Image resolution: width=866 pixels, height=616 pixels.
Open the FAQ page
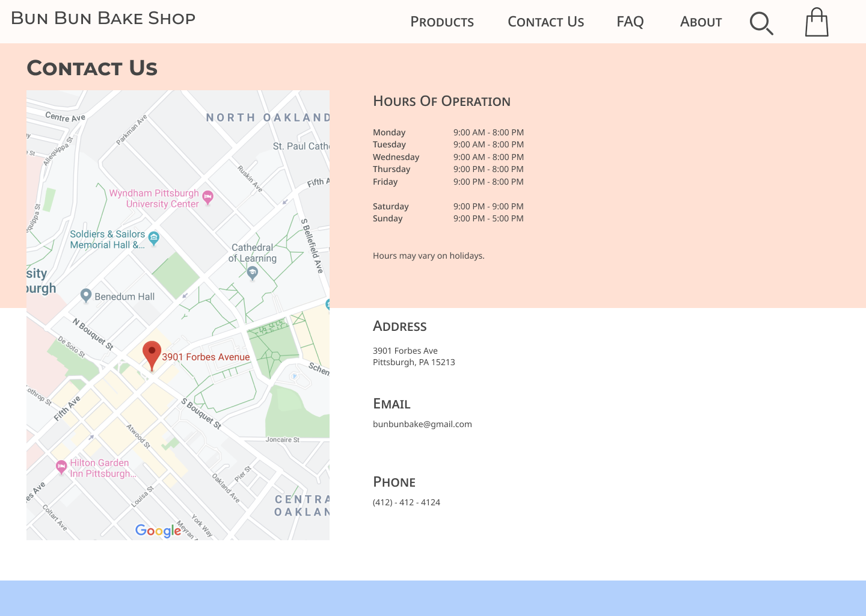tap(630, 22)
